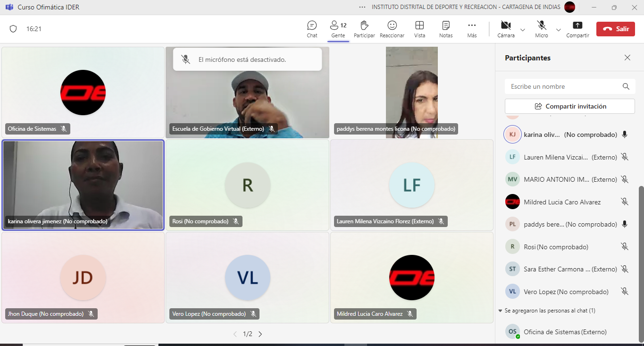Start sharing with Compartir button
Image resolution: width=644 pixels, height=346 pixels.
pyautogui.click(x=577, y=29)
